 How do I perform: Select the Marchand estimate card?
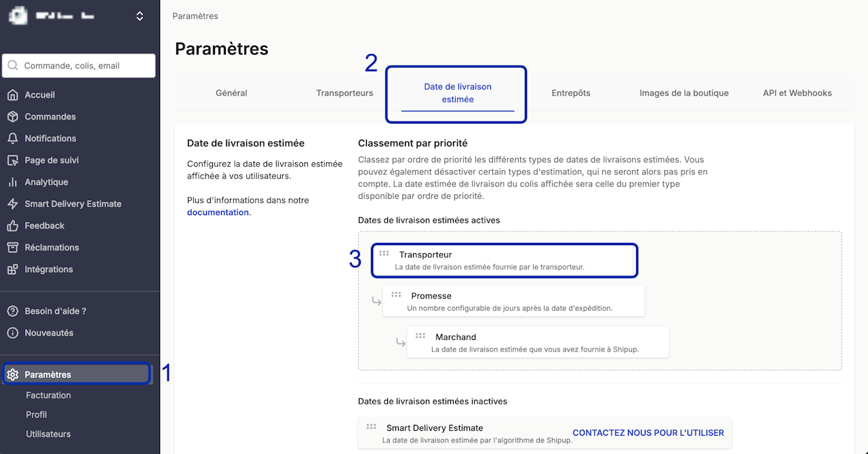click(537, 342)
